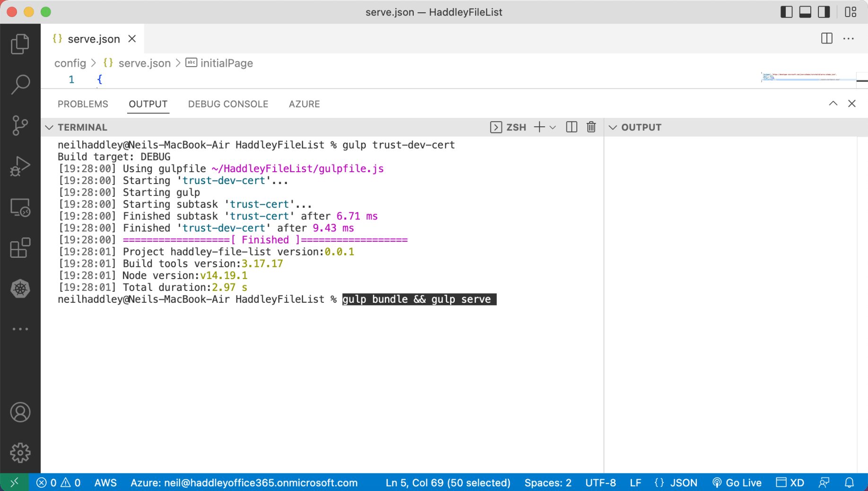Open the Extensions view
This screenshot has height=491, width=868.
(20, 248)
